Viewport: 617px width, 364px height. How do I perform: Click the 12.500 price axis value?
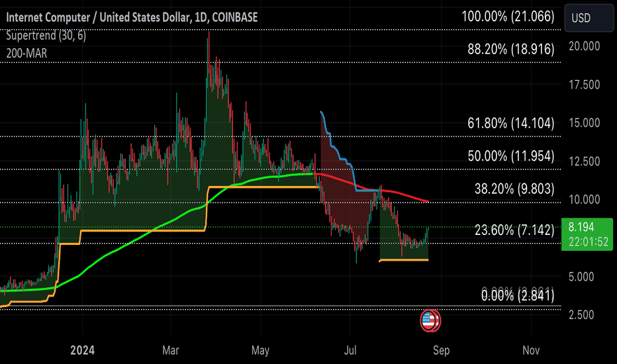(x=585, y=161)
